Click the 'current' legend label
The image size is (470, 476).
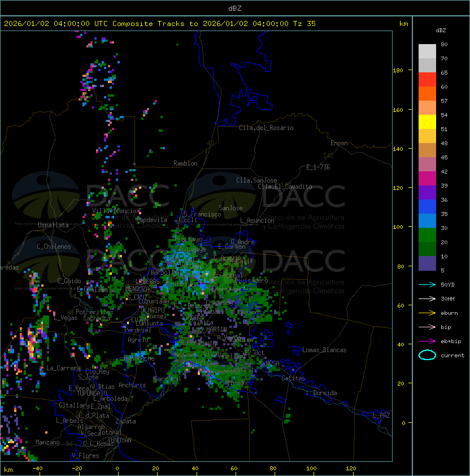(x=452, y=356)
